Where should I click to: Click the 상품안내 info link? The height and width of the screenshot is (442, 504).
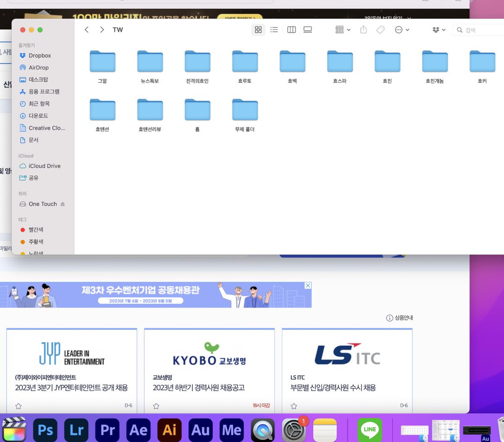tap(399, 318)
